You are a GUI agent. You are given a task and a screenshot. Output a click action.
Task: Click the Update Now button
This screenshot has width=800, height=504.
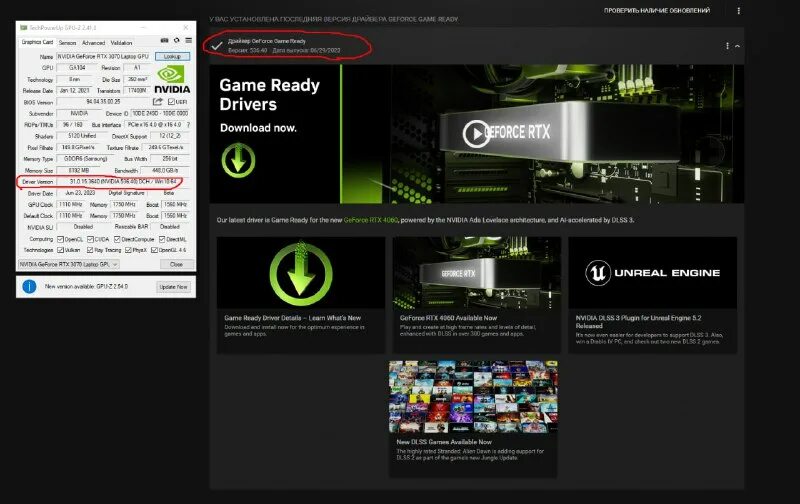click(173, 287)
